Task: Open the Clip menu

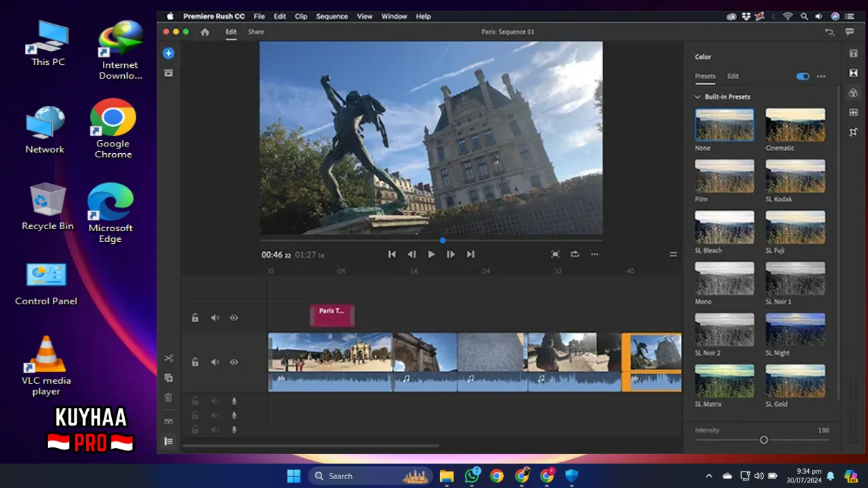Action: 301,16
